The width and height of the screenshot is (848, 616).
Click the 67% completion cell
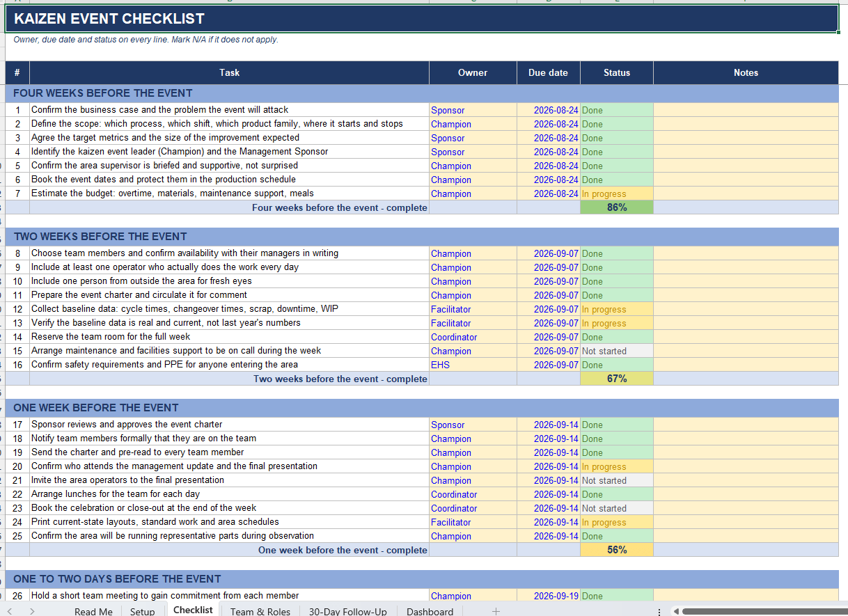pyautogui.click(x=617, y=379)
